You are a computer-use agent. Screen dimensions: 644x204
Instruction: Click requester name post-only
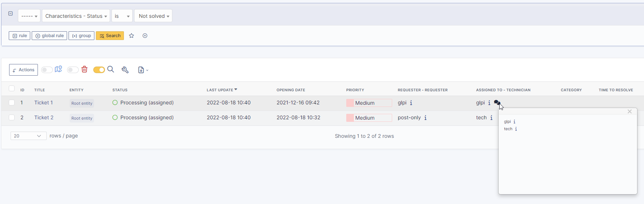coord(409,117)
